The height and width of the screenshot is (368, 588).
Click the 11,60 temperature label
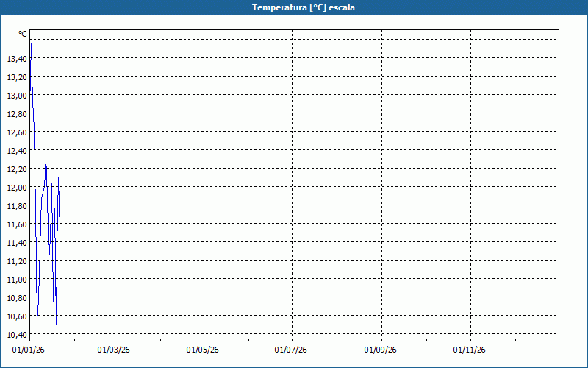pos(17,224)
